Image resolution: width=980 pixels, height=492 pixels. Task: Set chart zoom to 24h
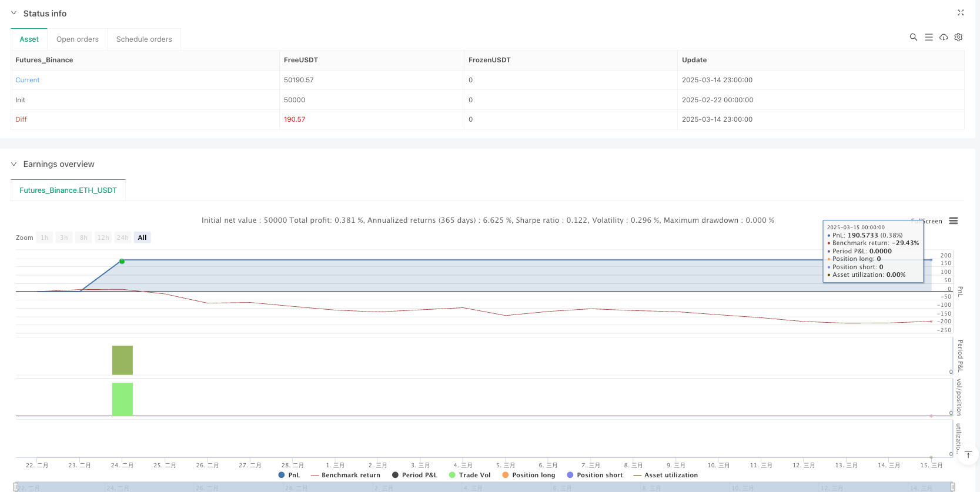coord(122,237)
